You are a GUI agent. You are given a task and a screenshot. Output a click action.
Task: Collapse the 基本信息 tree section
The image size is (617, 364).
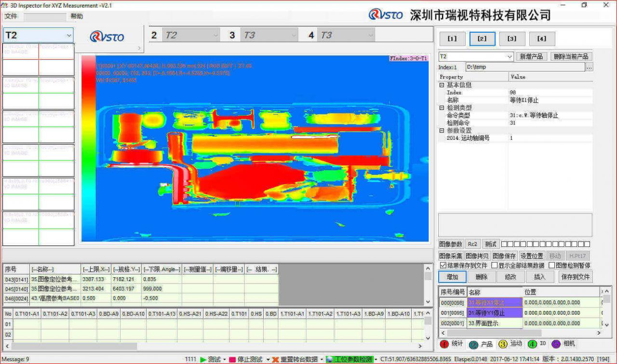click(x=442, y=85)
